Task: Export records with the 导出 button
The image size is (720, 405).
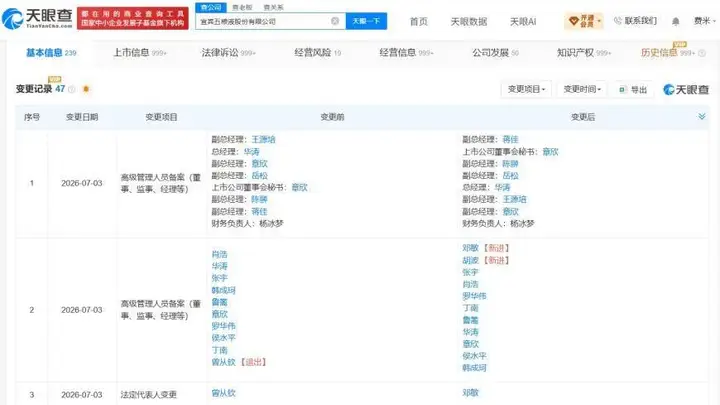Action: coord(633,90)
